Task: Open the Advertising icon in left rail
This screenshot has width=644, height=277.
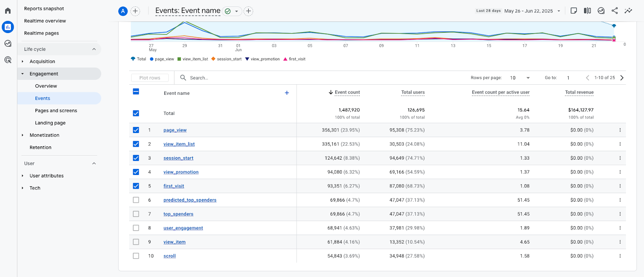Action: [8, 60]
